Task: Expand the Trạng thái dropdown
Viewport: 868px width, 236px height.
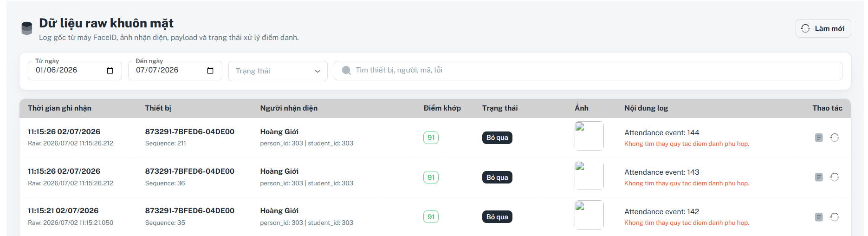Action: coord(278,71)
